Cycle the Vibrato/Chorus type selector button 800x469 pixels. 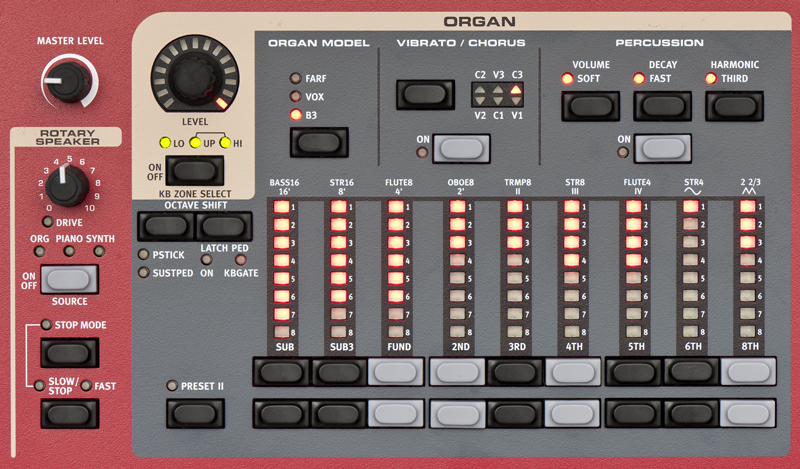(x=425, y=94)
